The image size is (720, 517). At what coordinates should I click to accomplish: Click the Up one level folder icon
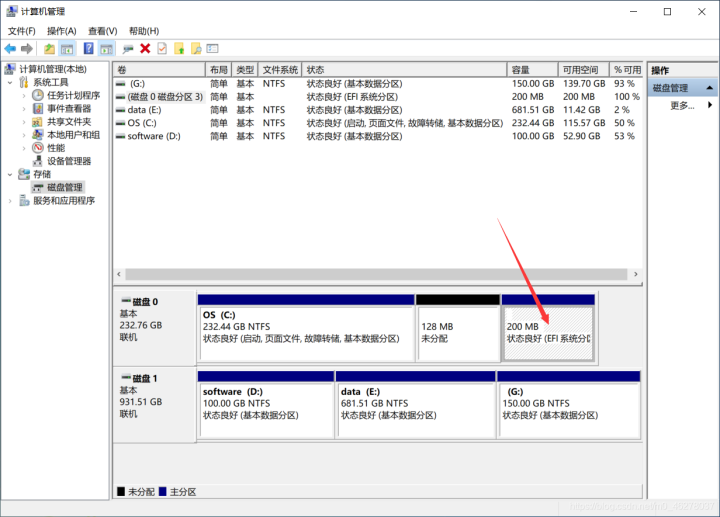(x=49, y=48)
